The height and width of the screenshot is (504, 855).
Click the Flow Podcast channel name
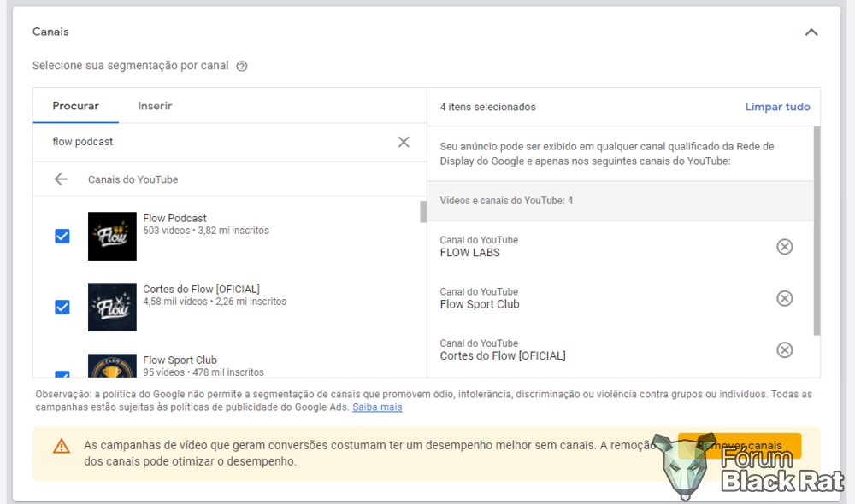pos(174,218)
